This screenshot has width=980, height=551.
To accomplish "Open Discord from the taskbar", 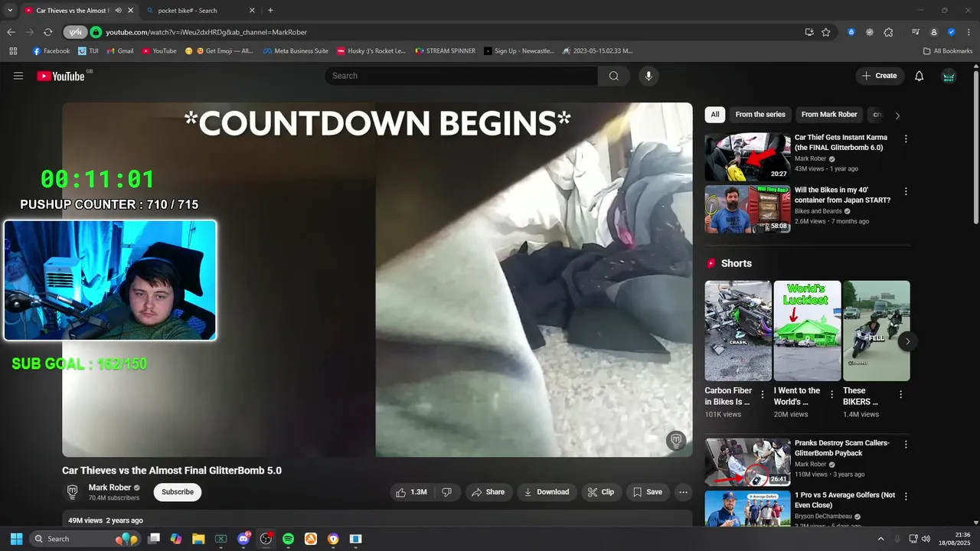I will click(243, 539).
